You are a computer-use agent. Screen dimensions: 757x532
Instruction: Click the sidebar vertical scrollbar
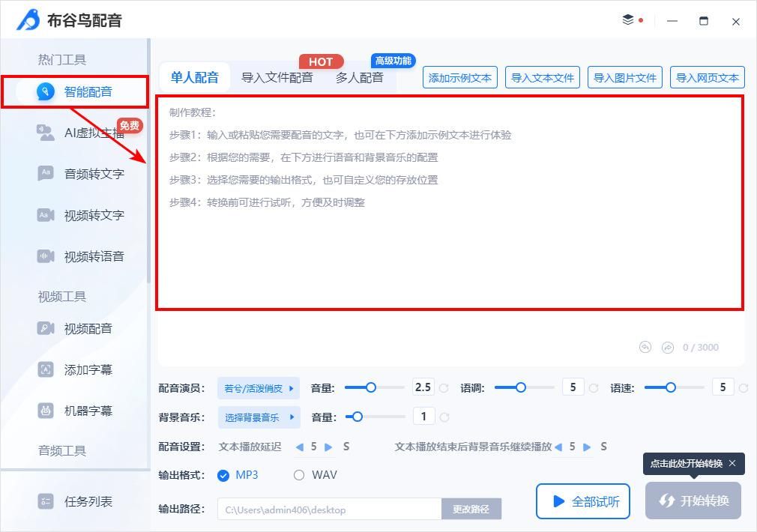148,161
